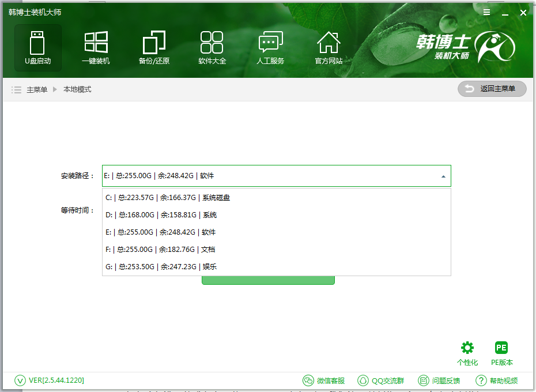The image size is (536, 392).
Task: Open the 人工服务 chat section
Action: [270, 48]
